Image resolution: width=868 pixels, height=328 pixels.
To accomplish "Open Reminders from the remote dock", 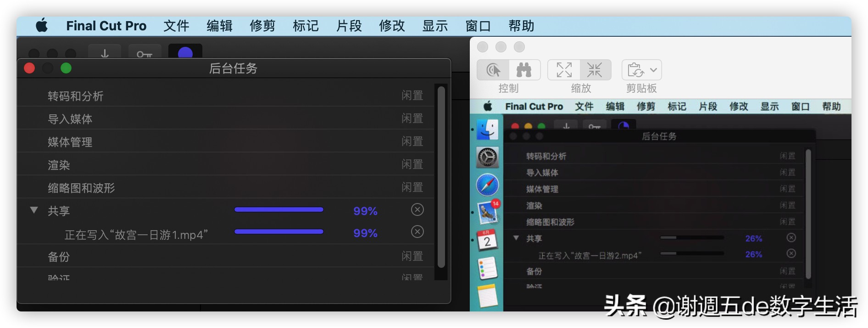I will pyautogui.click(x=487, y=268).
